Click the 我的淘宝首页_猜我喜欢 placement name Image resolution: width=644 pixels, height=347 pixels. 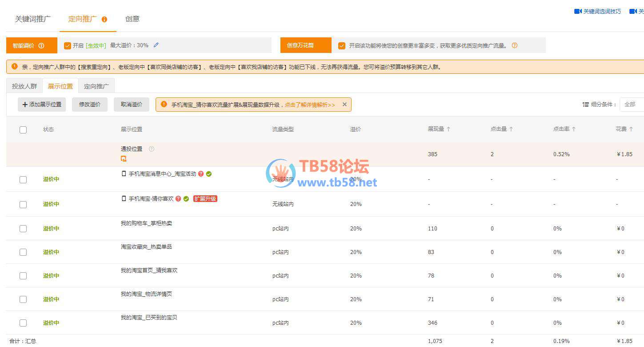tap(149, 270)
